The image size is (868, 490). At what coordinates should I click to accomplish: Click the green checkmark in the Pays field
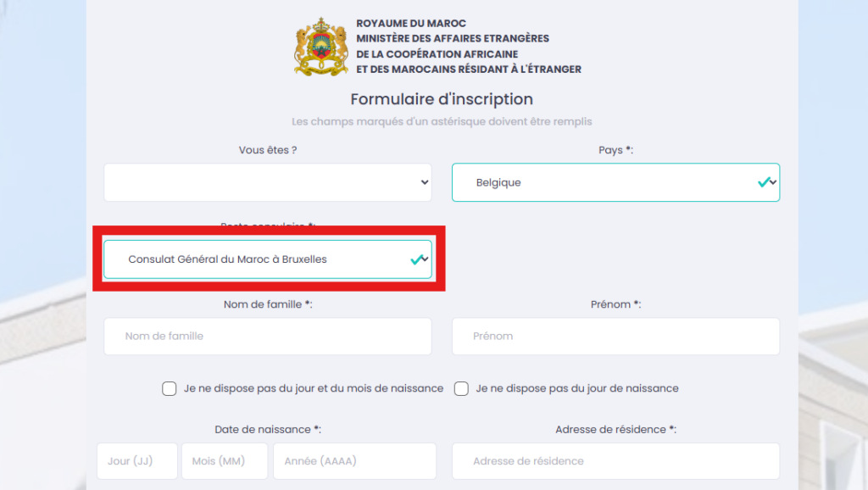coord(764,182)
